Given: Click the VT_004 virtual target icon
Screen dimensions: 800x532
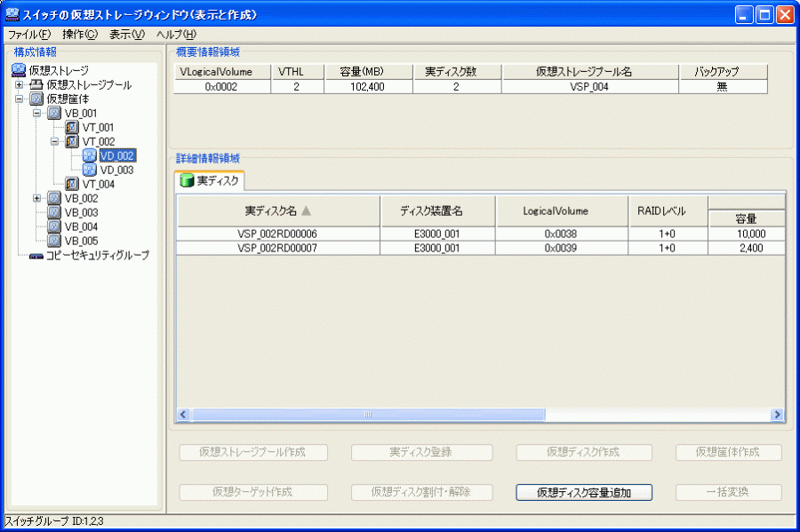Looking at the screenshot, I should click(x=73, y=184).
